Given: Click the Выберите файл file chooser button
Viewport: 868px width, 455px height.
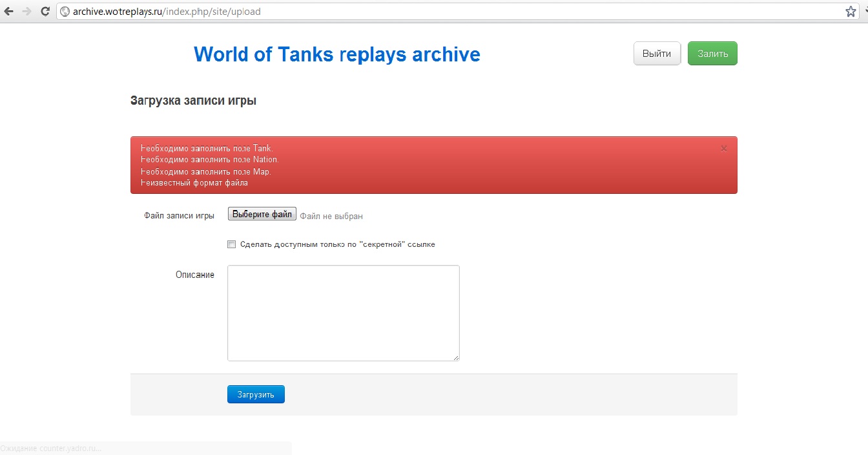Looking at the screenshot, I should coord(262,215).
